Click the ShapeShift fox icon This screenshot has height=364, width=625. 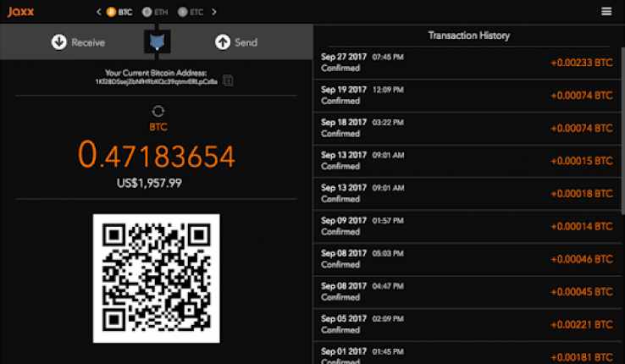(157, 41)
